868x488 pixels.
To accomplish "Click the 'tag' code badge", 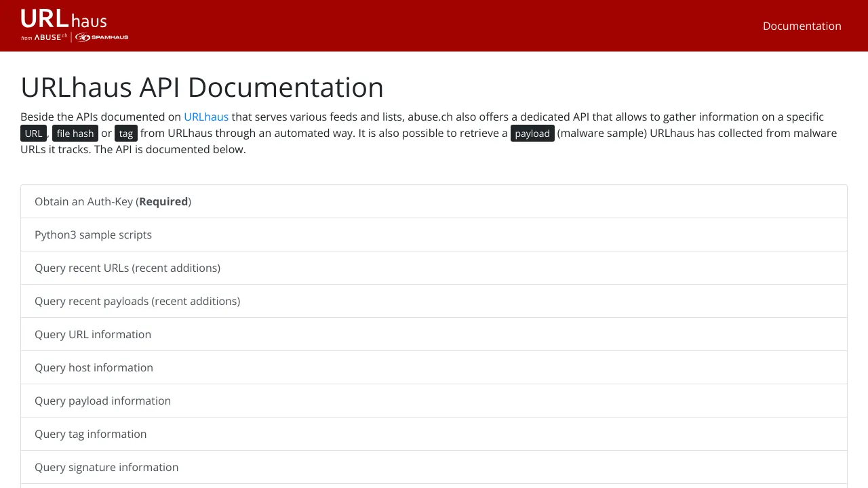I will [126, 134].
